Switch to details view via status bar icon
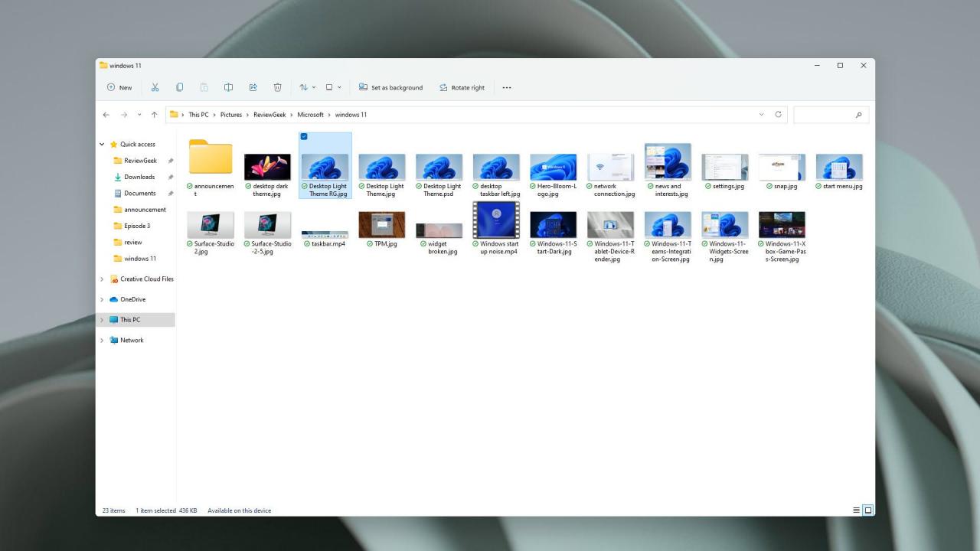This screenshot has height=551, width=980. 855,510
